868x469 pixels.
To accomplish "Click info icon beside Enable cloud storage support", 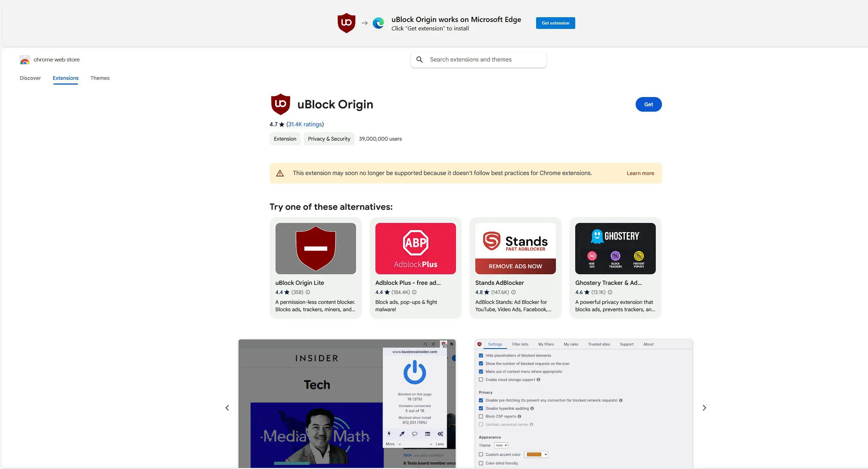I will pos(538,380).
